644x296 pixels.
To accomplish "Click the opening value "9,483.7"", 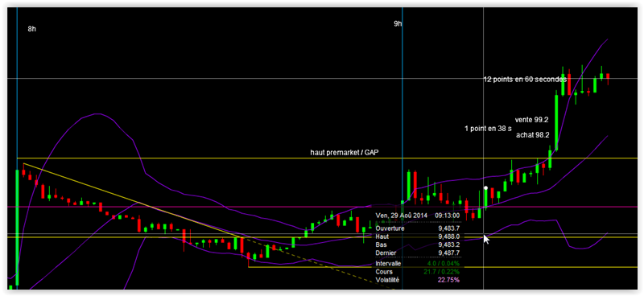I will (x=448, y=228).
